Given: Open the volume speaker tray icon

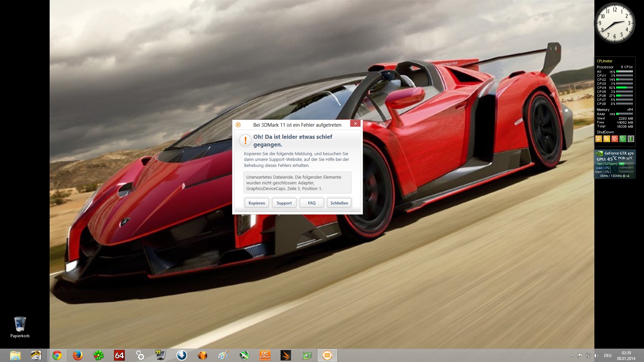Looking at the screenshot, I should (x=596, y=355).
